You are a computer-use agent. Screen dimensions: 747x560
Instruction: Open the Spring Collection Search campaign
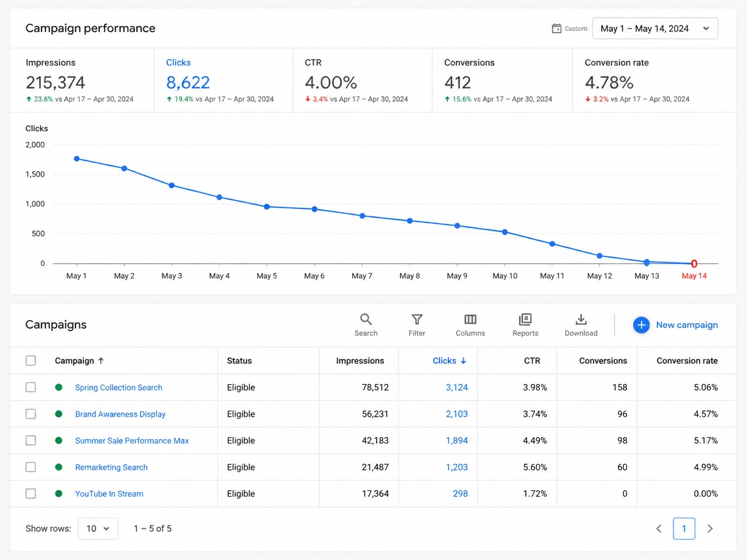pos(118,387)
